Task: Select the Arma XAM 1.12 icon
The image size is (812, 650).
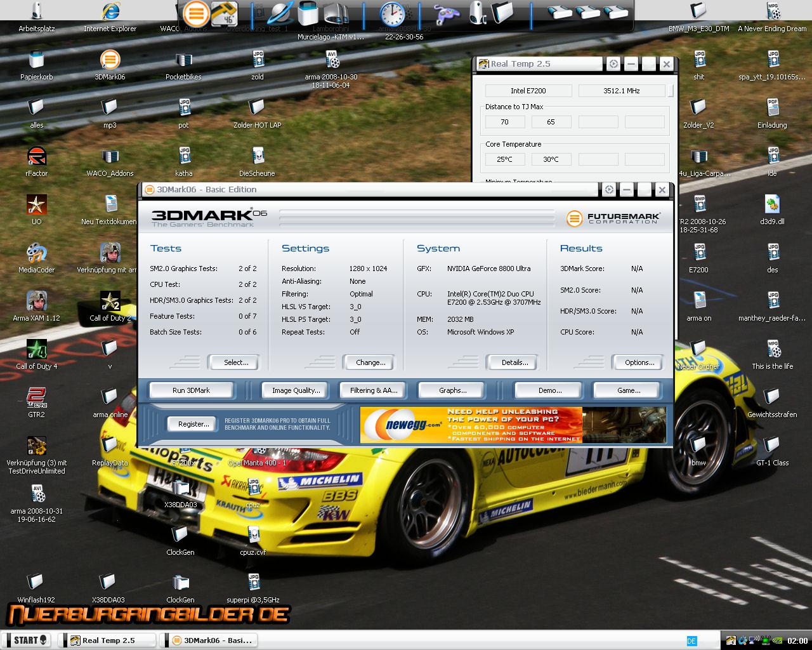Action: pos(37,307)
